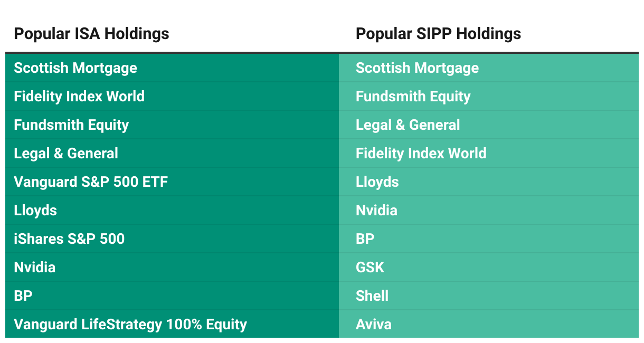Click Nvidia in the SIPP column
The image size is (644, 343).
(376, 211)
